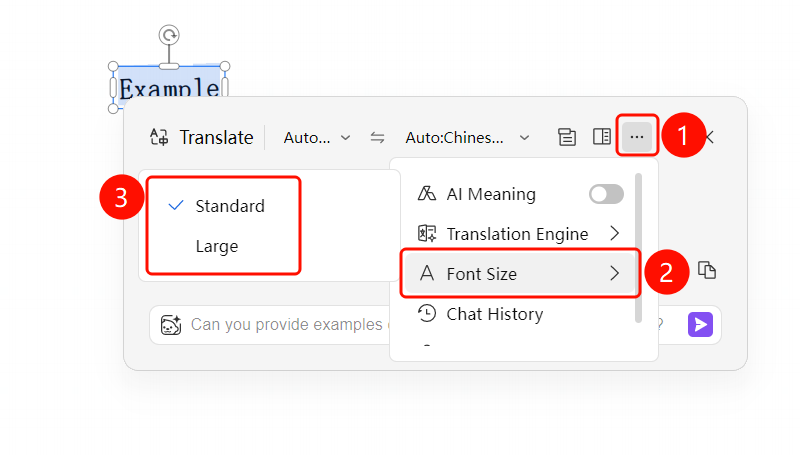Viewport: 800px width, 455px height.
Task: Click the Example text box
Action: 169,87
